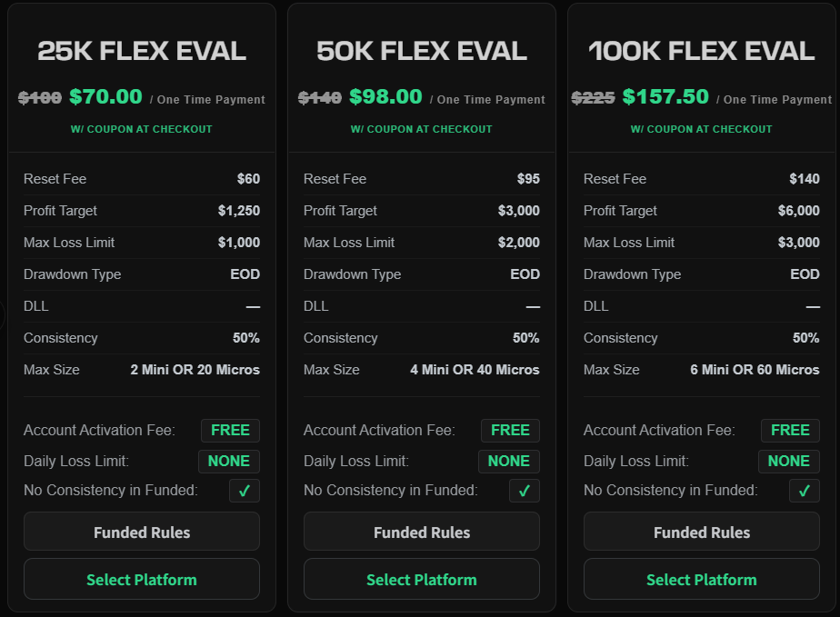
Task: Click Select Platform for 25K Flex Eval
Action: 142,579
